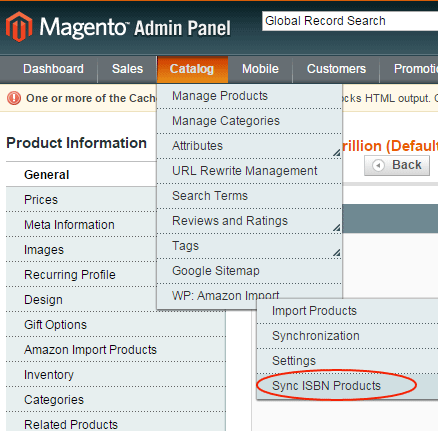
Task: Click the Magento Admin Panel title text
Action: click(x=135, y=27)
